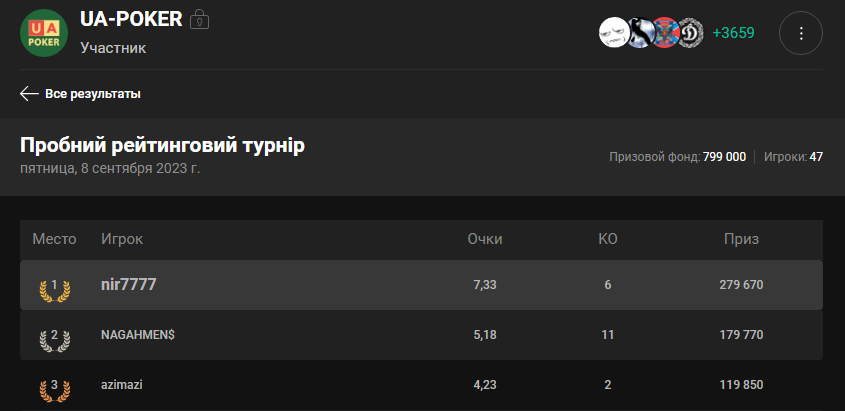Screen dimensions: 845x411
Task: Open player NAGAHMEN$ row
Action: coord(421,335)
